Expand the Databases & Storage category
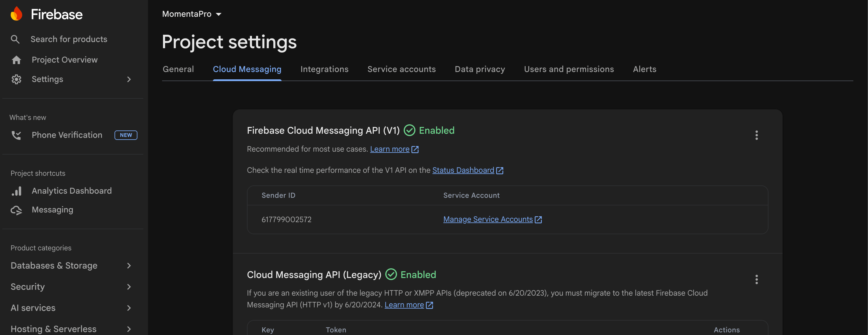This screenshot has width=868, height=335. pos(129,266)
